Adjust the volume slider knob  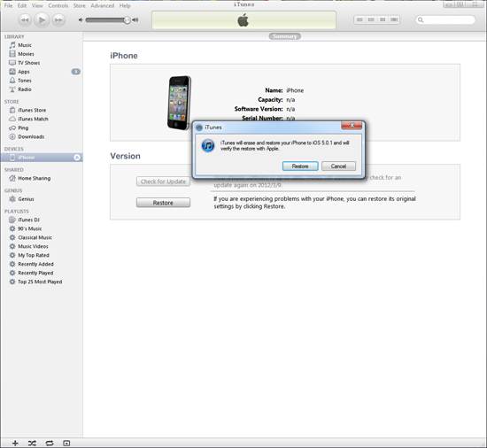[127, 20]
